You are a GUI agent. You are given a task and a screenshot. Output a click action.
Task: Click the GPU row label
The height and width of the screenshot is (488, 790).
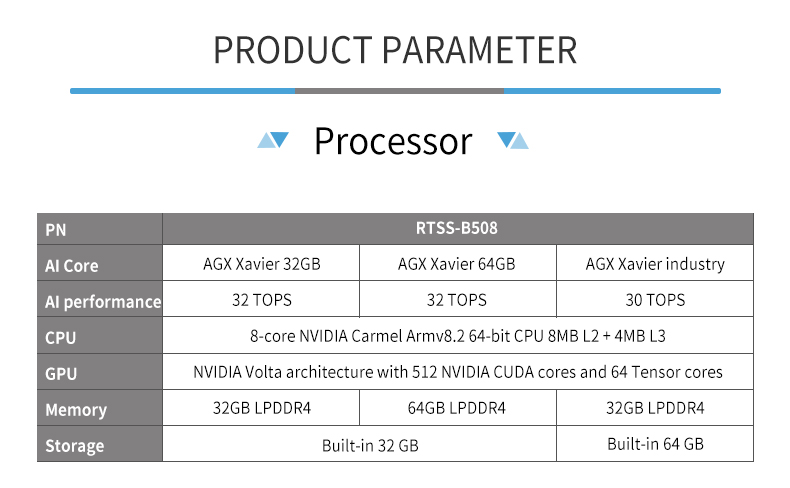click(100, 373)
